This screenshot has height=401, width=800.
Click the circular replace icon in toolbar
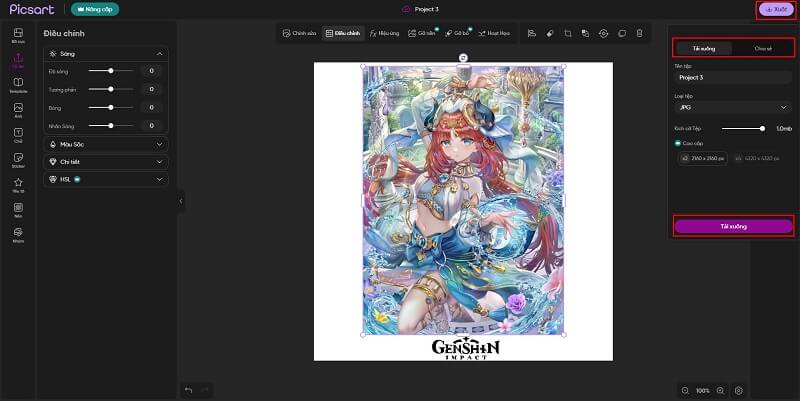(604, 33)
